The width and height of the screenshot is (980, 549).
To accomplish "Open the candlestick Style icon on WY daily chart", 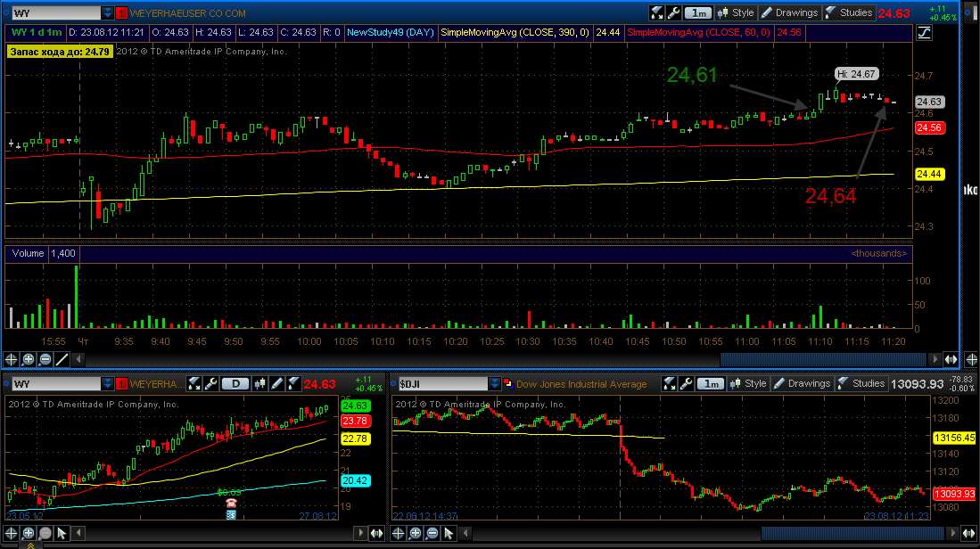I will [260, 383].
